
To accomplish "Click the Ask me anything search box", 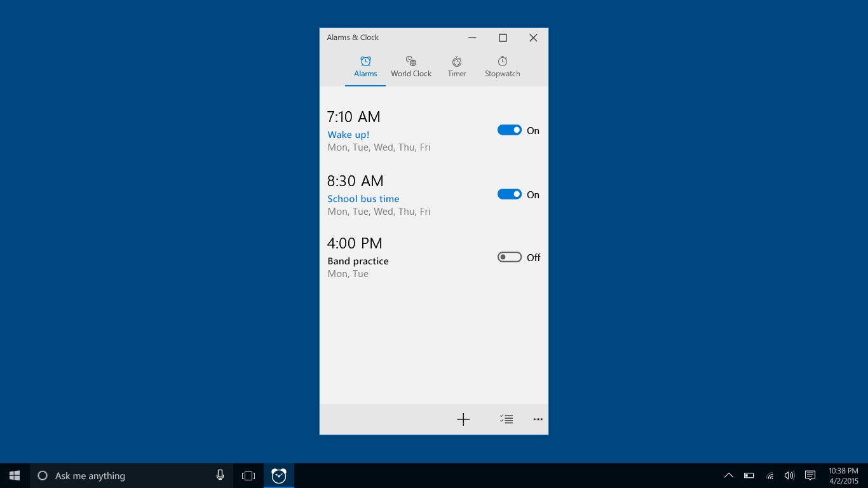I will [114, 475].
